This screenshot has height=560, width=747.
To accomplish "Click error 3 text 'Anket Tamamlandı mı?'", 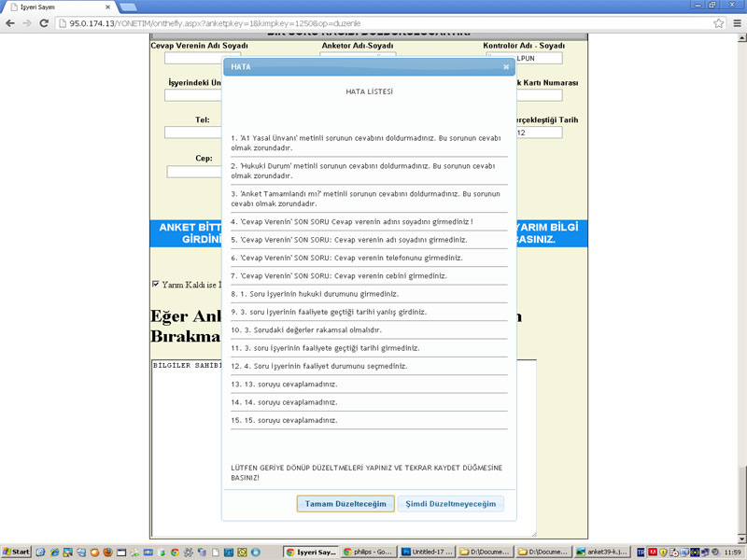I will pyautogui.click(x=365, y=199).
